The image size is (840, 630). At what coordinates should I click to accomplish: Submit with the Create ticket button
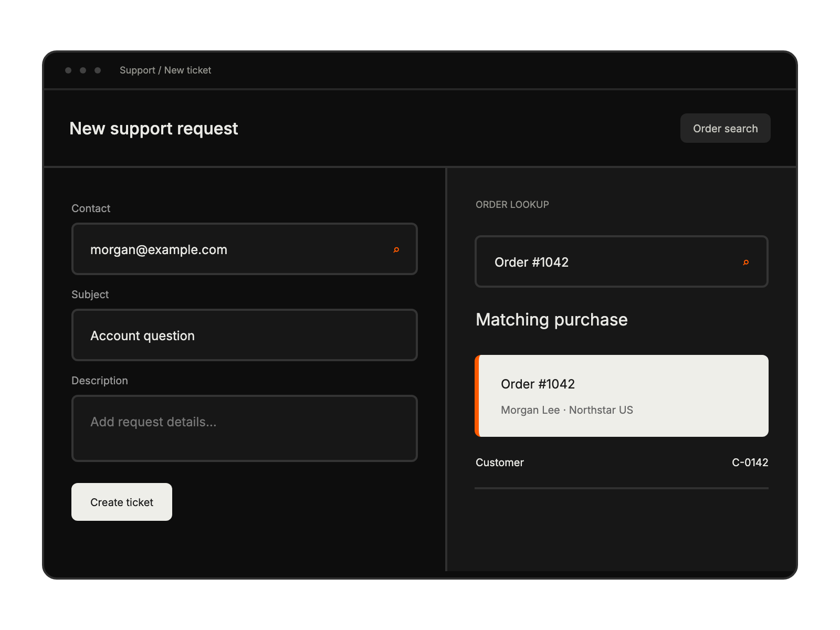click(x=122, y=502)
